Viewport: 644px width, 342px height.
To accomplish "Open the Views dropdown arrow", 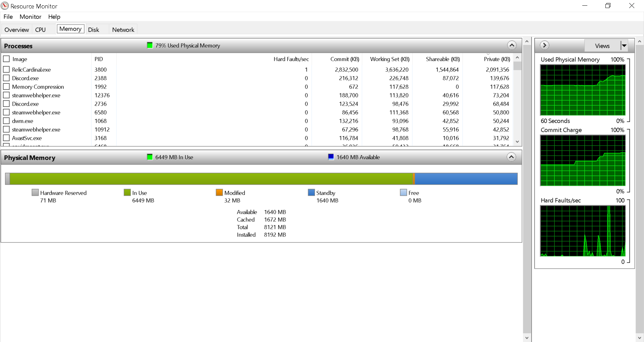I will [x=624, y=46].
